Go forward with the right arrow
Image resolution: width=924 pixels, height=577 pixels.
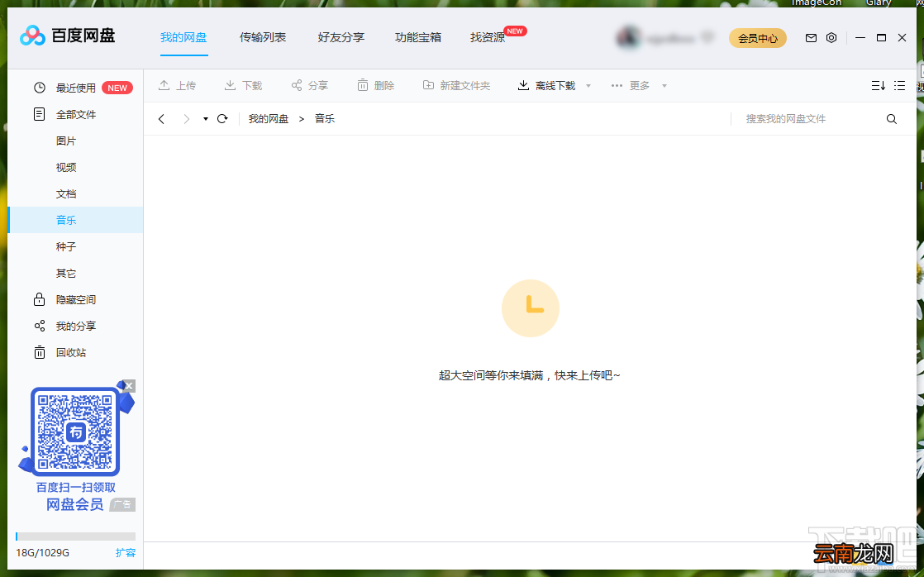pyautogui.click(x=186, y=119)
